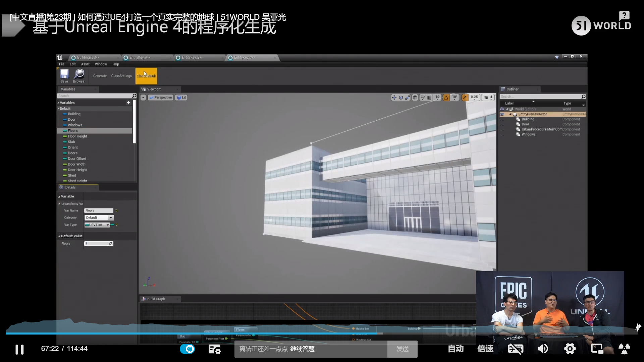Select the translate (move) tool in viewport
Viewport: 644px width, 362px height.
394,97
